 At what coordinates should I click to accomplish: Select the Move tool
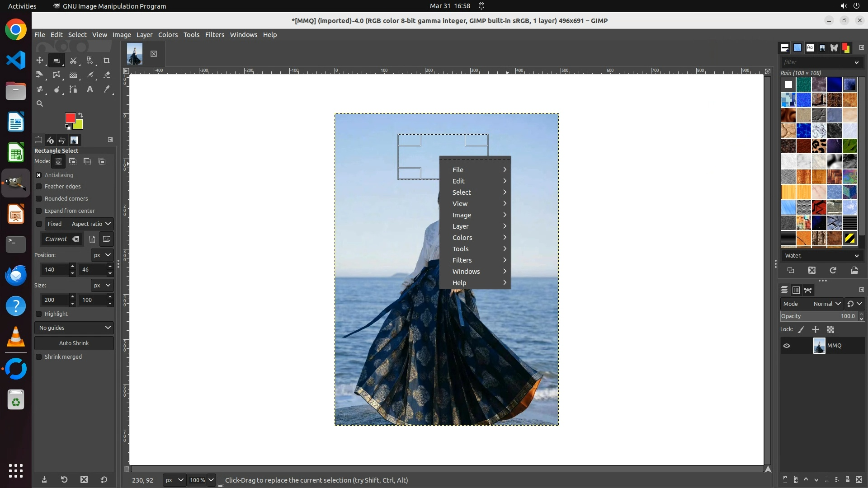40,60
